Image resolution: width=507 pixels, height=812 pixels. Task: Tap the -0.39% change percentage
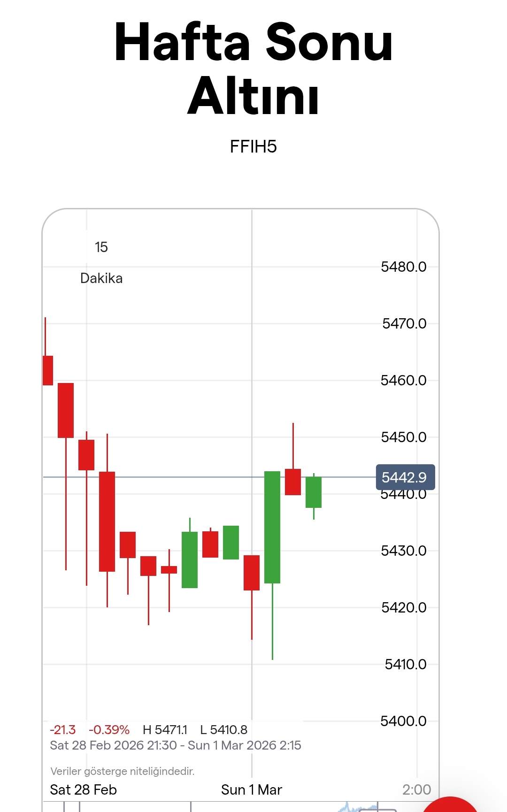(x=109, y=730)
